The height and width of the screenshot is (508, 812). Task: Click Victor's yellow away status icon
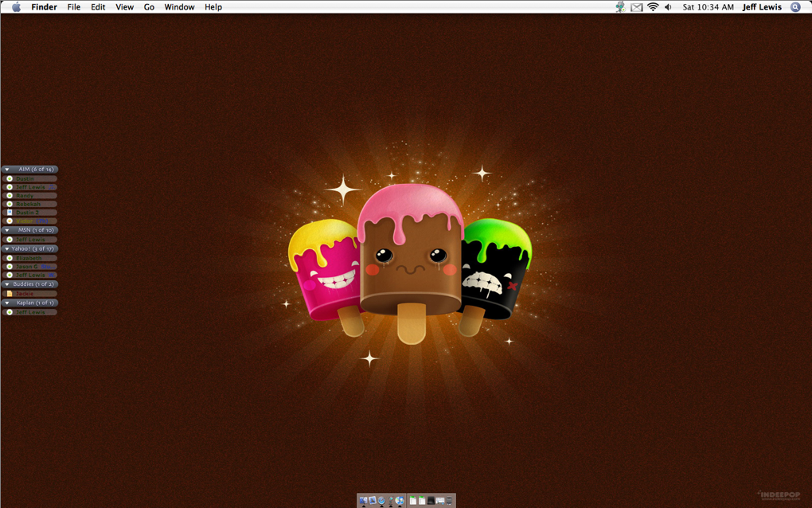pyautogui.click(x=10, y=221)
